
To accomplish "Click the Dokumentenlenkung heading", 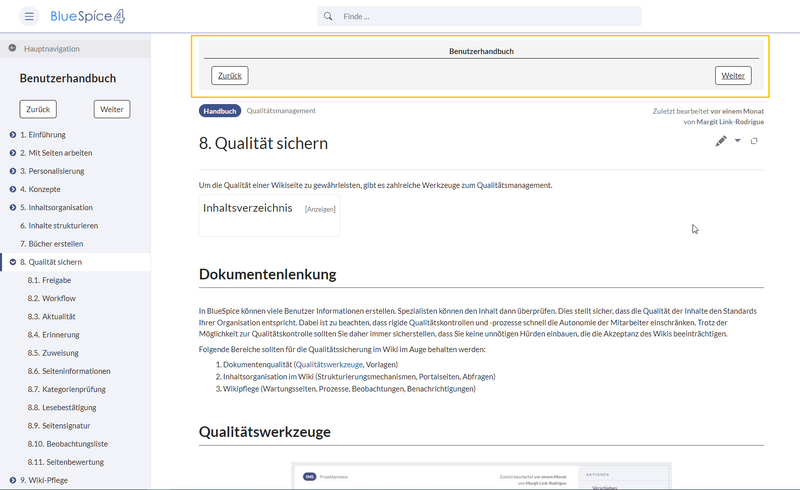I will point(267,275).
